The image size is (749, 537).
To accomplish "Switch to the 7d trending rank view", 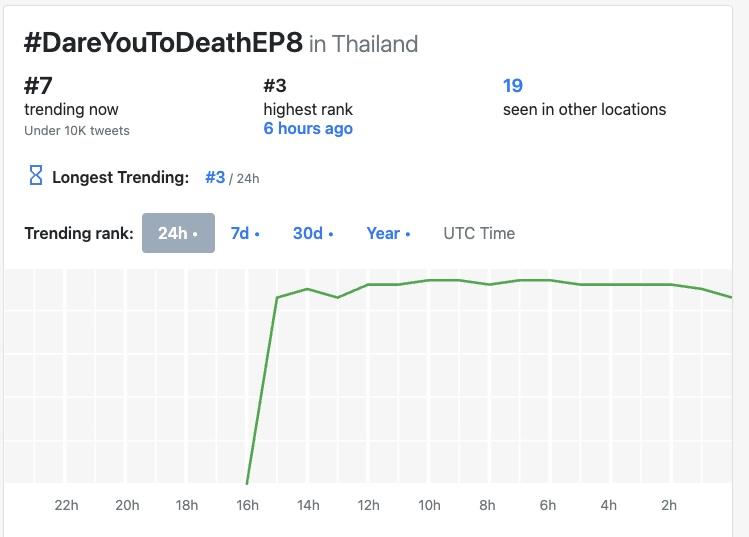I will pyautogui.click(x=245, y=233).
